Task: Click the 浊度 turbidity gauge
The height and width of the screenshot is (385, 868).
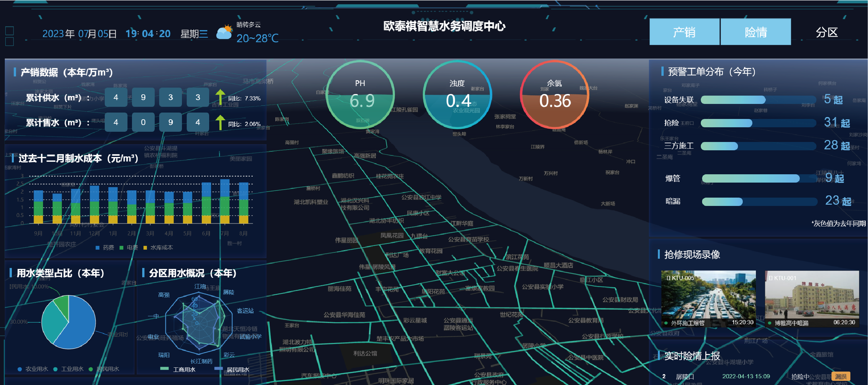Action: (x=457, y=95)
